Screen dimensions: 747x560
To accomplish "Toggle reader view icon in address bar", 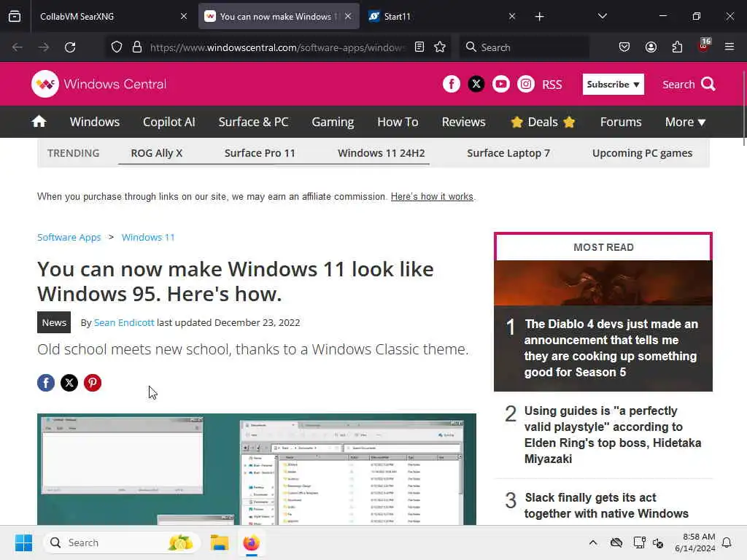I will tap(419, 47).
